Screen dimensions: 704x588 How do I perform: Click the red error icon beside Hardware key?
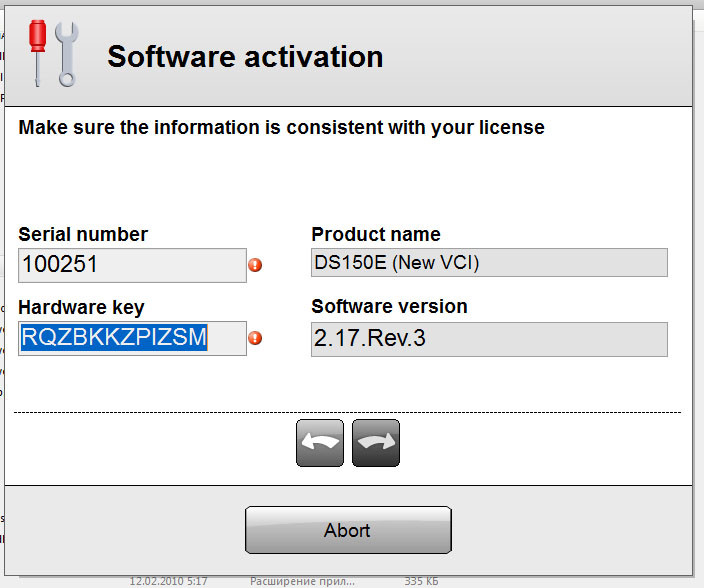pyautogui.click(x=255, y=339)
